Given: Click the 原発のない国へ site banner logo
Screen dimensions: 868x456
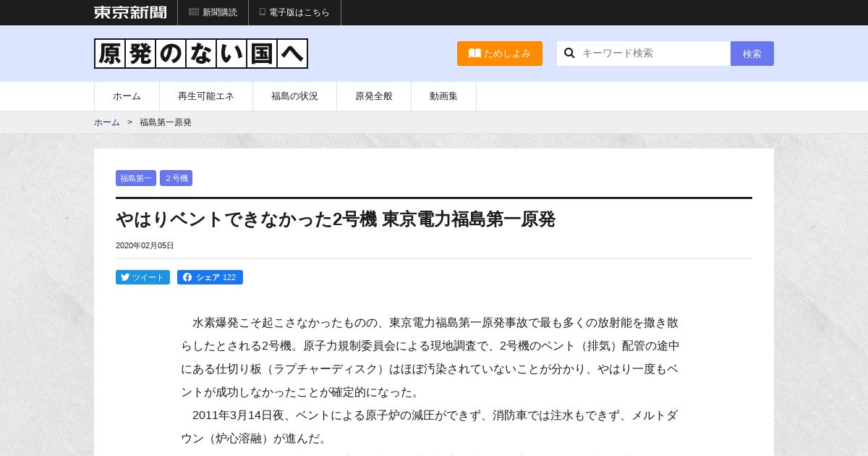Looking at the screenshot, I should tap(201, 54).
